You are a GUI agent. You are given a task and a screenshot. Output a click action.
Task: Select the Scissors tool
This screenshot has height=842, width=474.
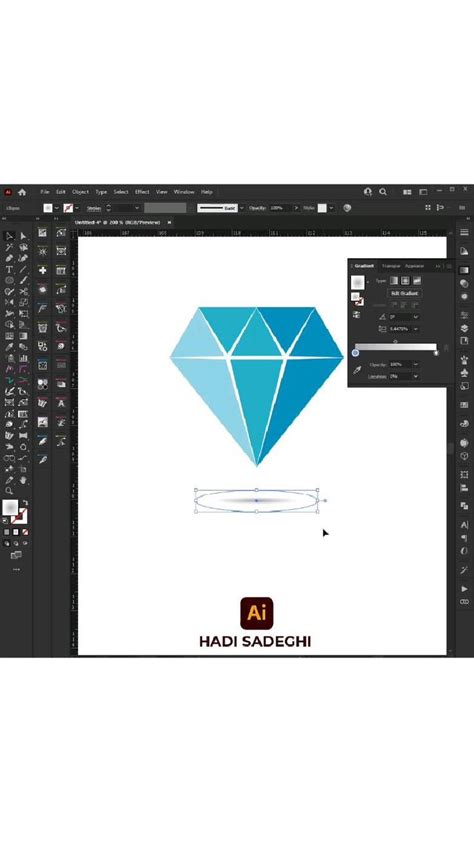click(24, 292)
